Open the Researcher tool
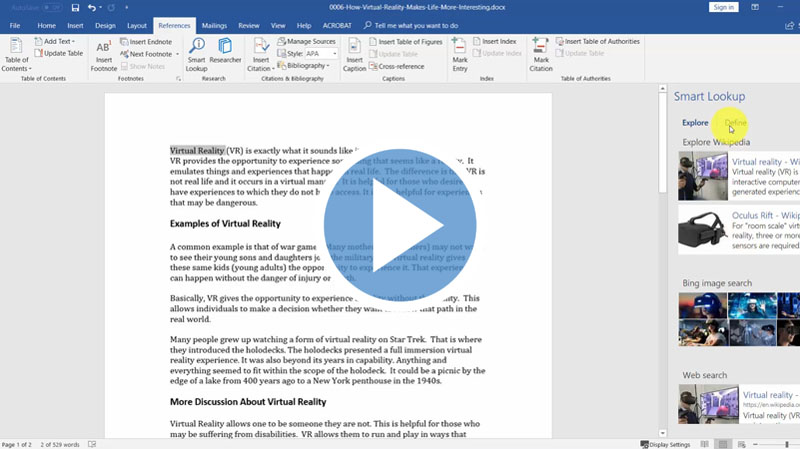The image size is (800, 449). tap(225, 54)
